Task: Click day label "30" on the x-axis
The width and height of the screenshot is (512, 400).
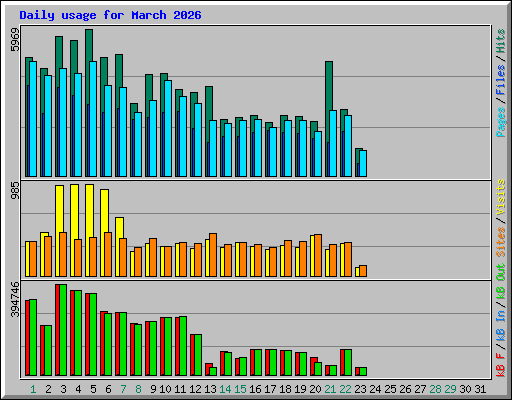Action: (465, 389)
